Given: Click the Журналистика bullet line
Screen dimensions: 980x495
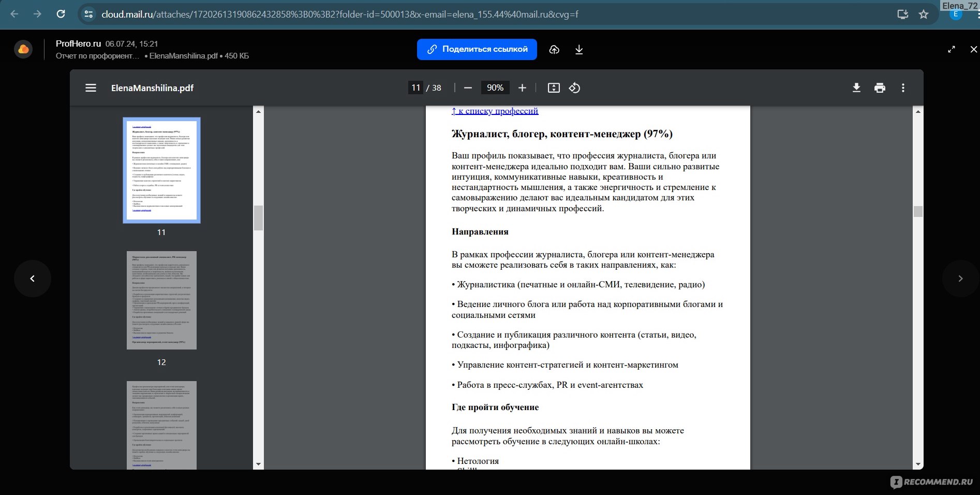Looking at the screenshot, I should click(x=578, y=284).
